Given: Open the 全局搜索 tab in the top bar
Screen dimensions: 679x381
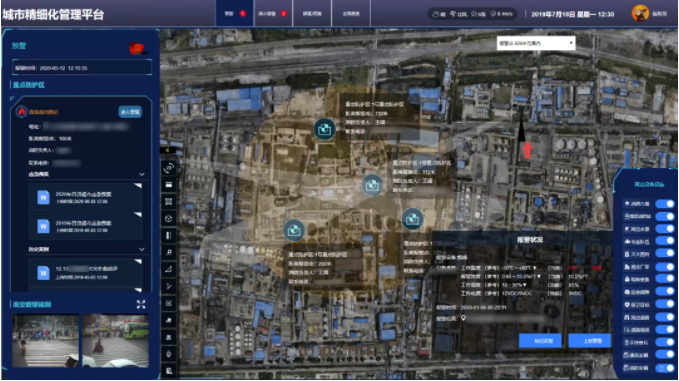Looking at the screenshot, I should point(351,13).
